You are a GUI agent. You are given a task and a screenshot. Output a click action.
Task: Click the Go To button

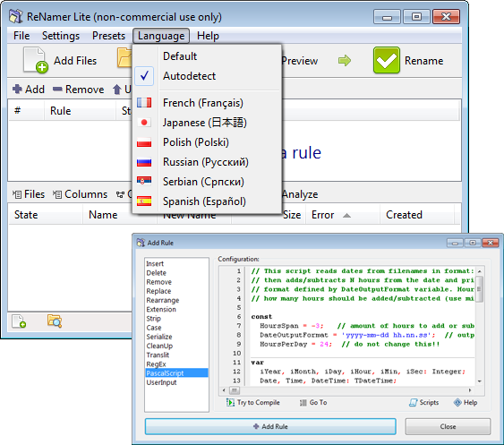tap(313, 403)
